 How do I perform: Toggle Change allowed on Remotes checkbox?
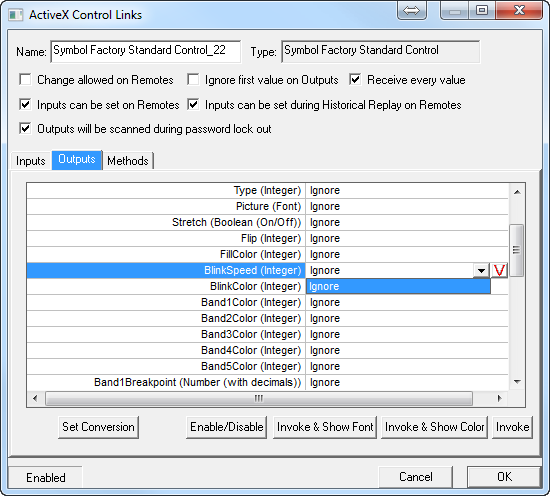click(25, 80)
